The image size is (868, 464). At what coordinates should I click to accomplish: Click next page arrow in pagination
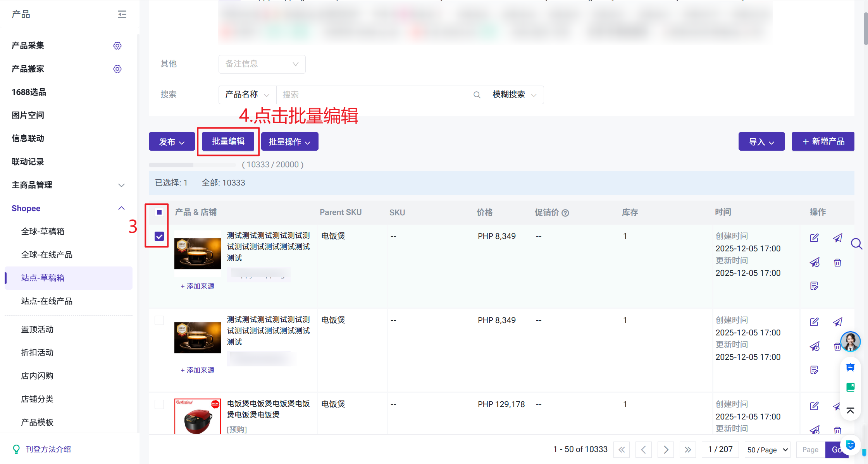click(x=666, y=449)
